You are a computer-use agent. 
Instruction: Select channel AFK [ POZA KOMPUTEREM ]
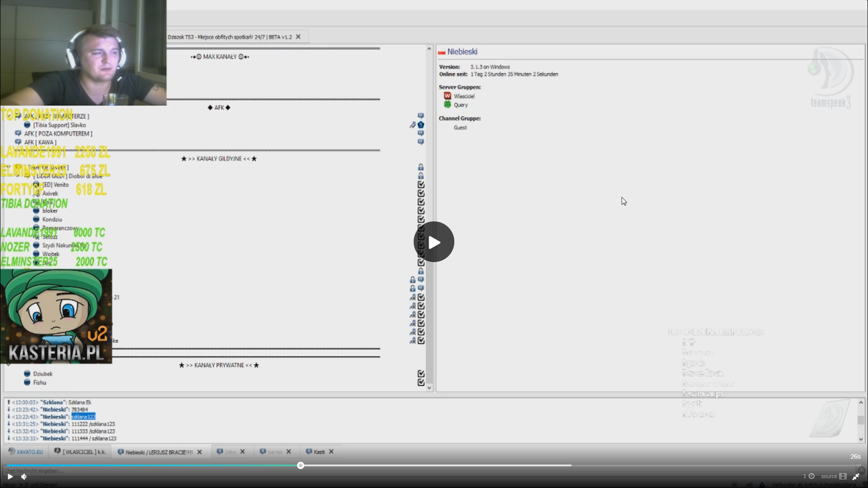[58, 134]
